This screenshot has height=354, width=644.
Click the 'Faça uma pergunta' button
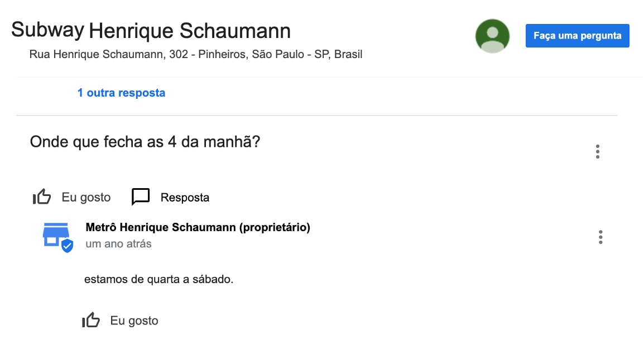pos(577,36)
